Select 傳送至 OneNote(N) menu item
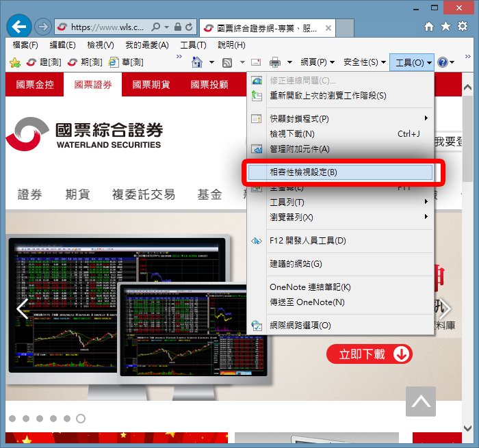 [340, 302]
